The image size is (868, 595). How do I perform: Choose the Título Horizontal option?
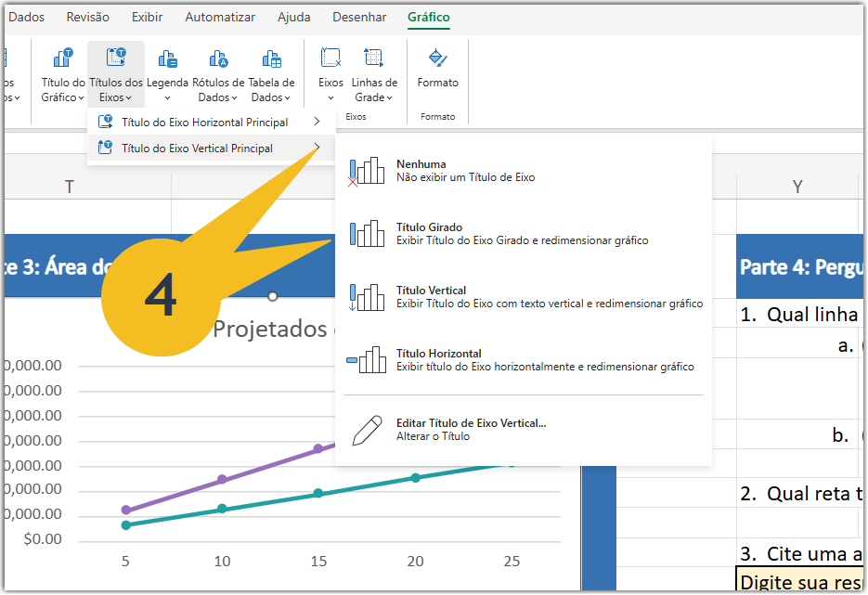click(x=524, y=360)
